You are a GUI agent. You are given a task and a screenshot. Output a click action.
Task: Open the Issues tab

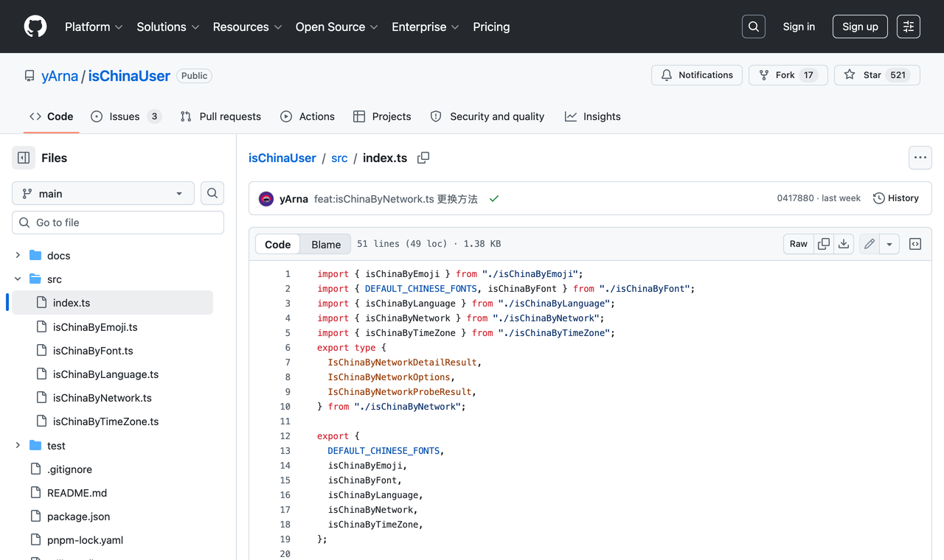pos(126,116)
